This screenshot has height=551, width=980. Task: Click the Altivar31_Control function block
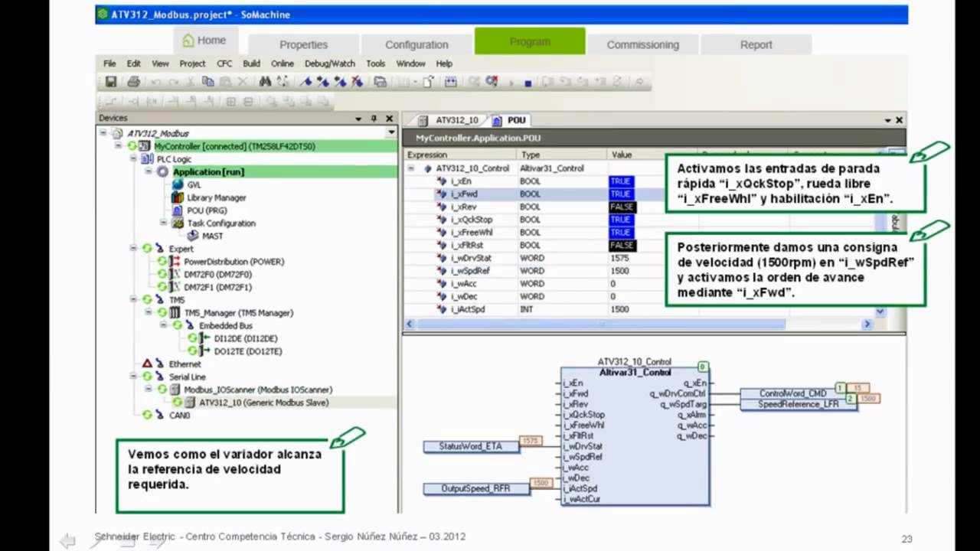coord(635,437)
